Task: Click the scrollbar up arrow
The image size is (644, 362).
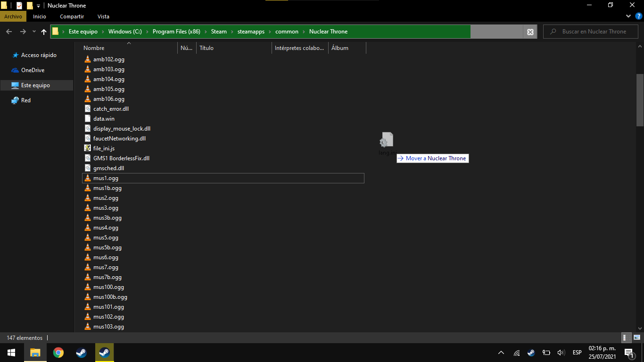Action: [x=640, y=46]
